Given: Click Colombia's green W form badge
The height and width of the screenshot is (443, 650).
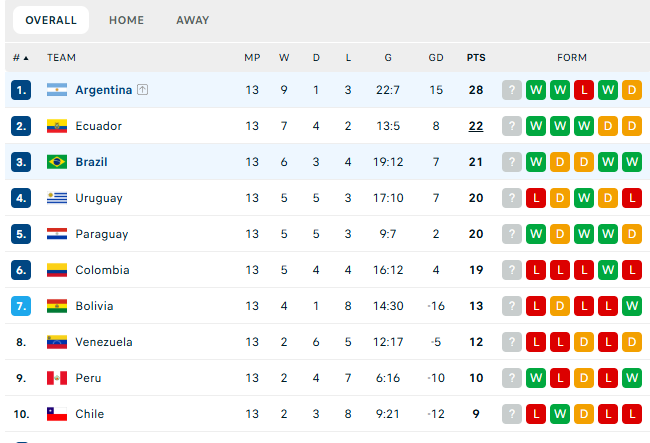Looking at the screenshot, I should pyautogui.click(x=608, y=270).
